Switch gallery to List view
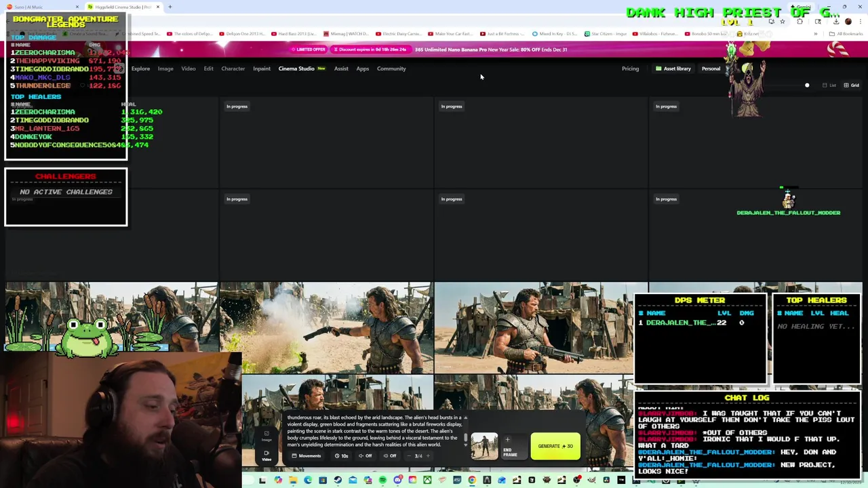The height and width of the screenshot is (488, 868). point(829,85)
